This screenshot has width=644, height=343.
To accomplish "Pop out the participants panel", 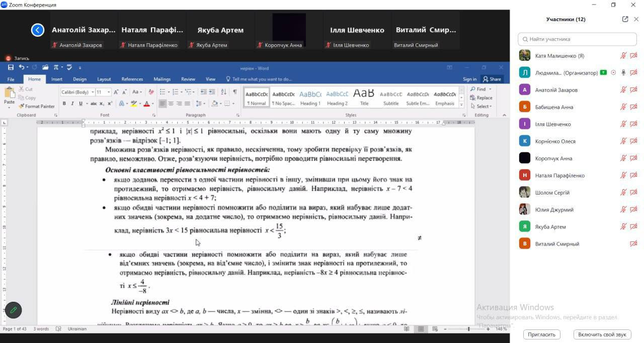I will point(625,19).
